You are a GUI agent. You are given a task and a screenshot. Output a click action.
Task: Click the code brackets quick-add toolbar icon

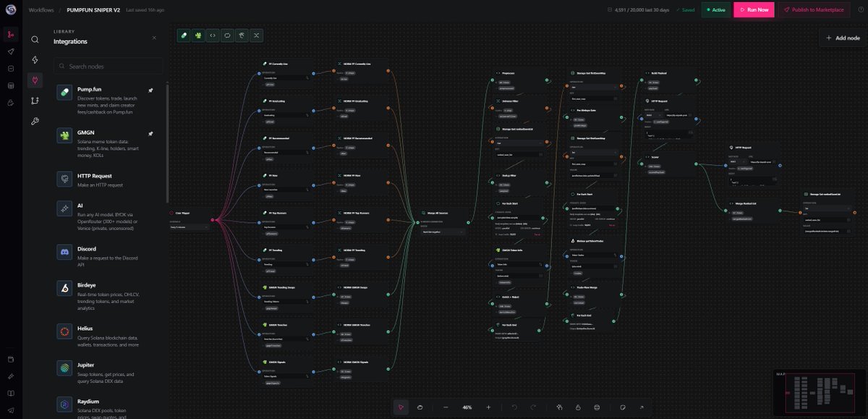click(x=213, y=35)
